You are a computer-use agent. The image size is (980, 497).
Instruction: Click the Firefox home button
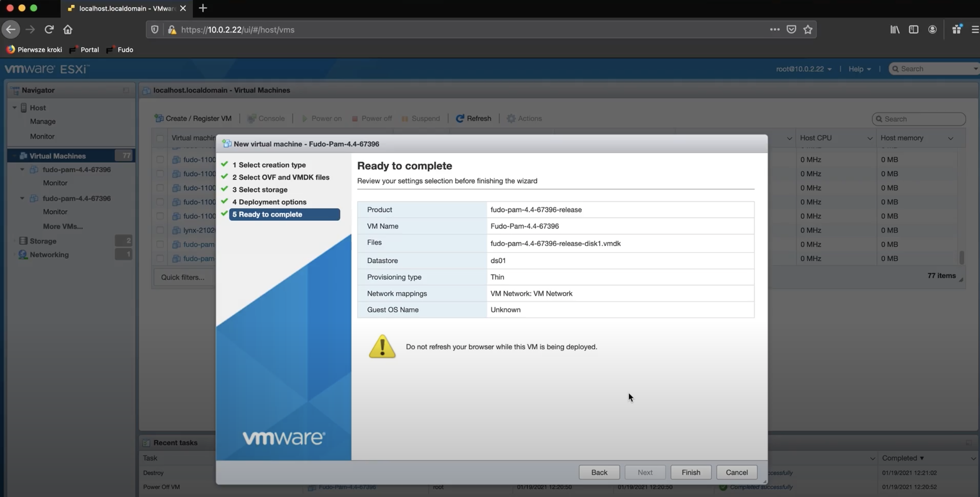(x=68, y=29)
